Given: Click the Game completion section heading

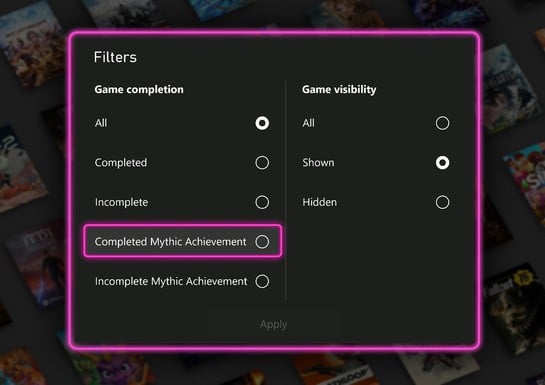Looking at the screenshot, I should (x=139, y=90).
